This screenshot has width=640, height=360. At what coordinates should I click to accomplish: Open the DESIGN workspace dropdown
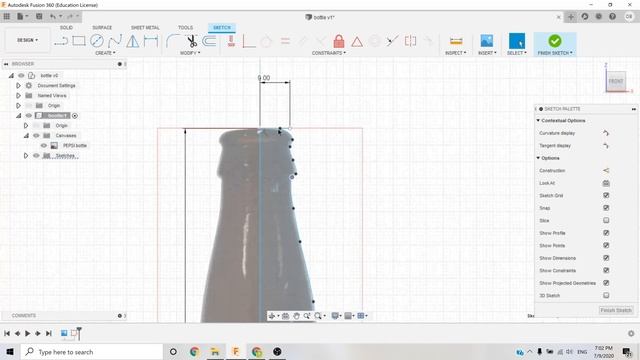coord(27,40)
